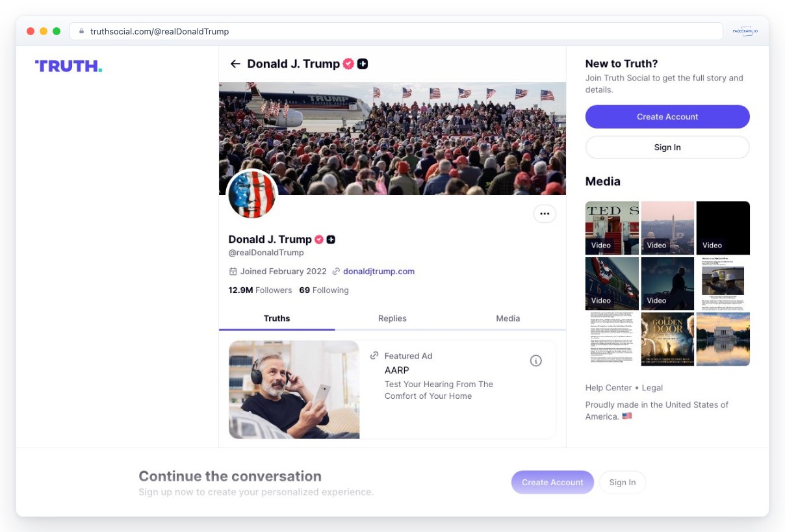Viewport: 785px width, 532px height.
Task: Play the Washington Monument video thumbnail
Action: pos(667,228)
